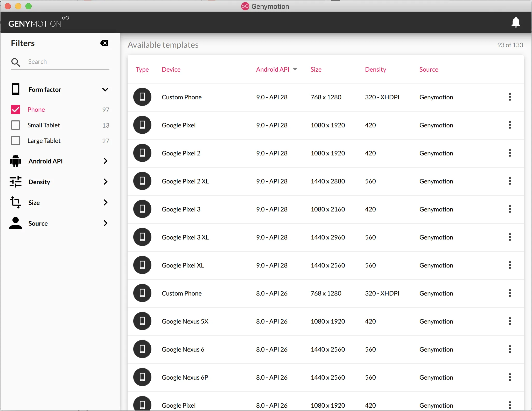532x411 pixels.
Task: Click the Genymotion logo in the header
Action: [x=38, y=22]
